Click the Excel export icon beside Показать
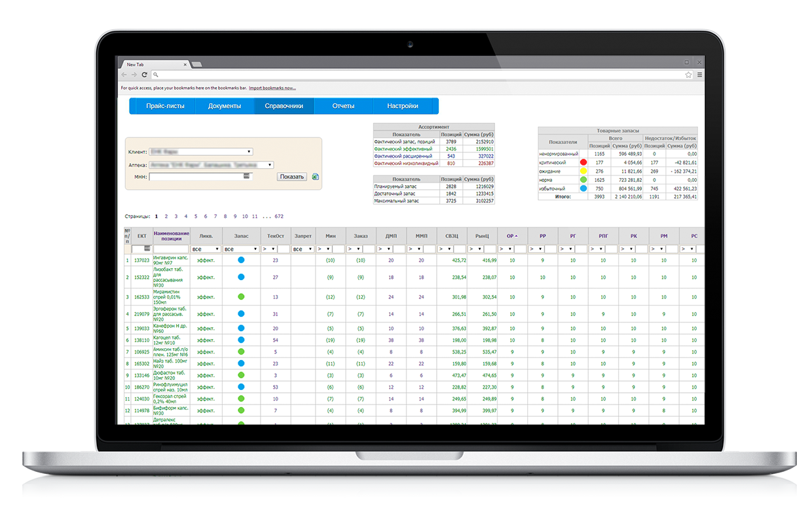The width and height of the screenshot is (812, 521). pyautogui.click(x=315, y=177)
